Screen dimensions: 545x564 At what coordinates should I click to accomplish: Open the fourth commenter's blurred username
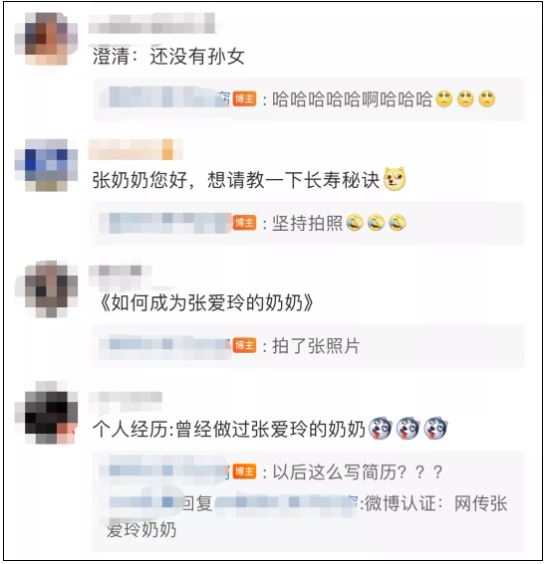(x=125, y=397)
